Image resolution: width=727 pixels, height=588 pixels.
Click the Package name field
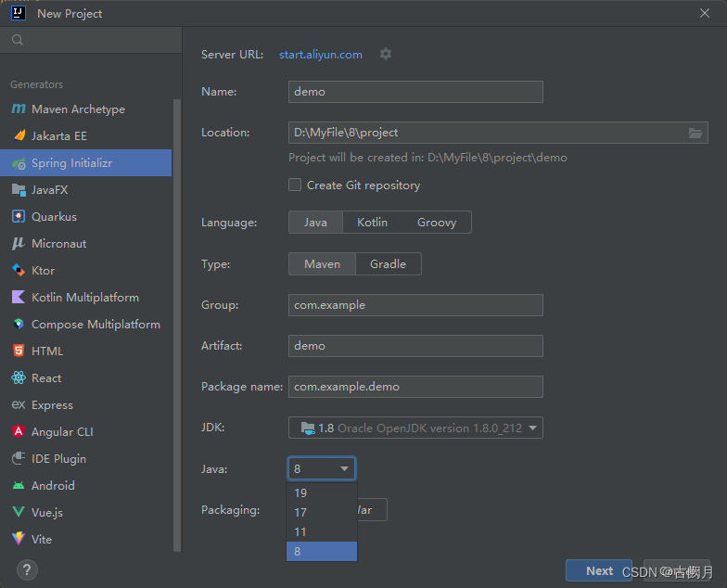coord(415,387)
